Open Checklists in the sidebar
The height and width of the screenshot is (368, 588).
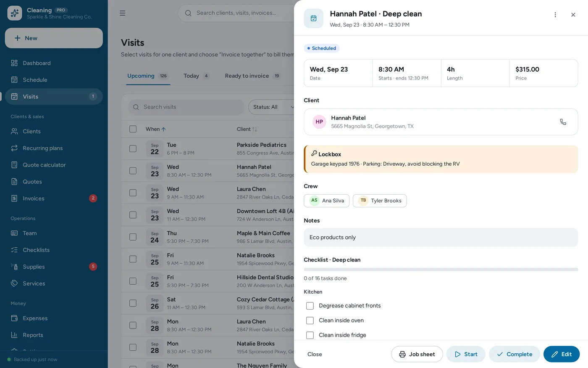[54, 250]
